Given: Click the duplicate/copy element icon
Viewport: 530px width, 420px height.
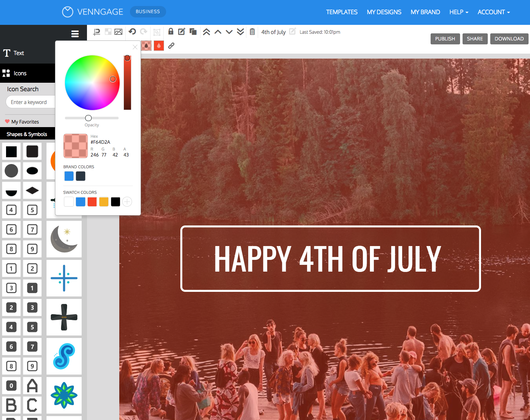Looking at the screenshot, I should point(193,32).
